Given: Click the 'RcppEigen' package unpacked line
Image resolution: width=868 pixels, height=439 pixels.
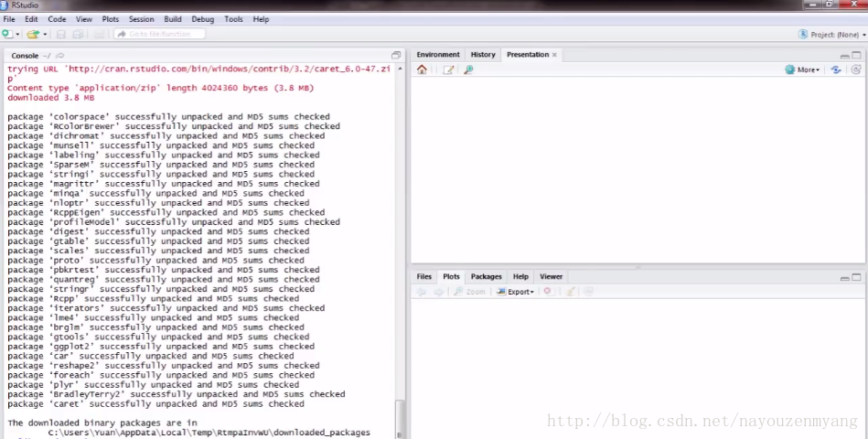Looking at the screenshot, I should 166,212.
